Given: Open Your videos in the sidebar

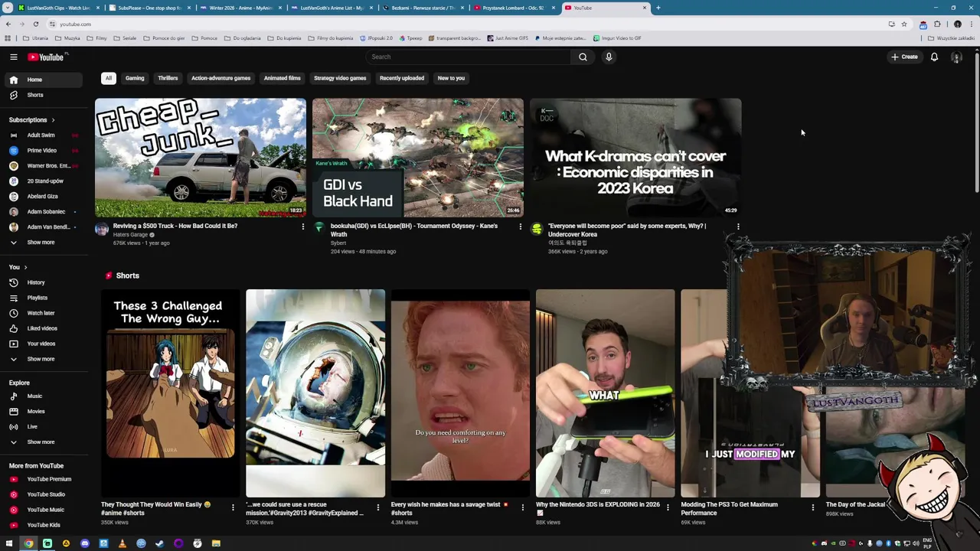Looking at the screenshot, I should pyautogui.click(x=44, y=344).
